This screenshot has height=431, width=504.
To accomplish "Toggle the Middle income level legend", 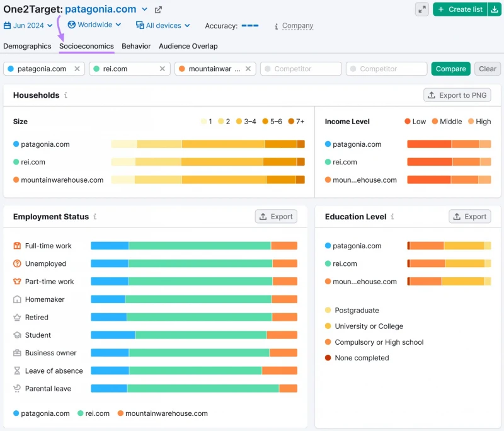I will 447,122.
